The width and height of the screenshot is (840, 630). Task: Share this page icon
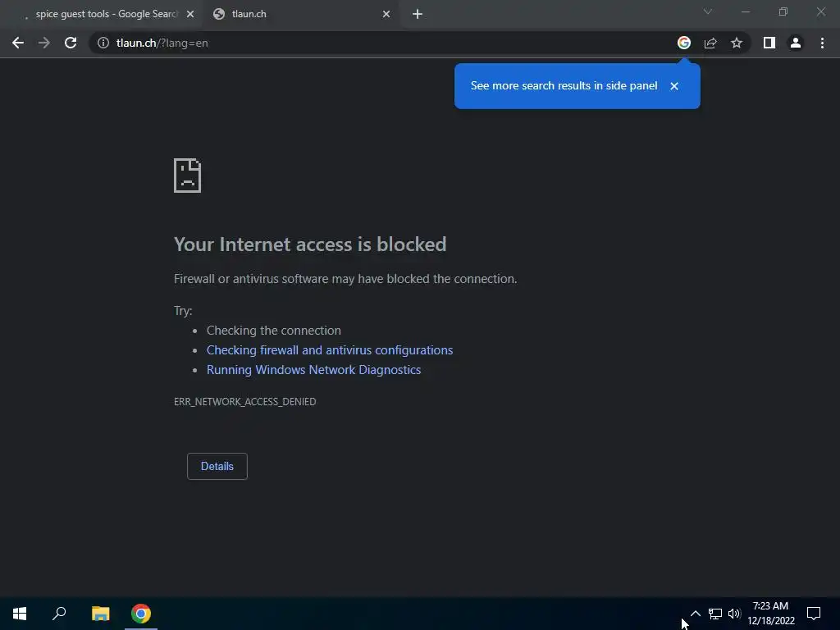710,43
